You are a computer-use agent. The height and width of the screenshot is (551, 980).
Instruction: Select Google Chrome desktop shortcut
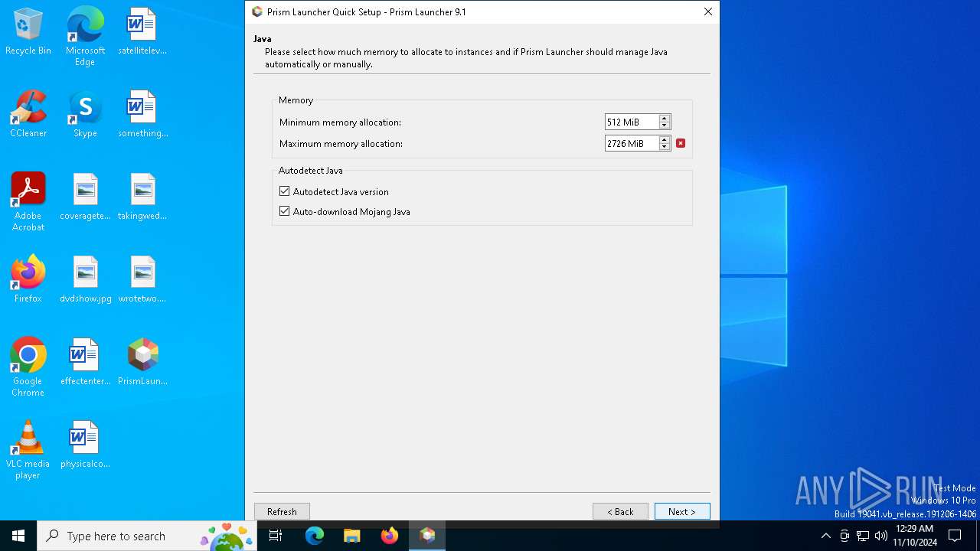click(x=28, y=367)
